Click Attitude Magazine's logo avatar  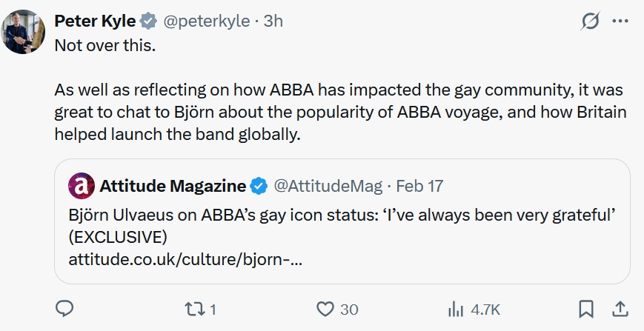click(81, 185)
